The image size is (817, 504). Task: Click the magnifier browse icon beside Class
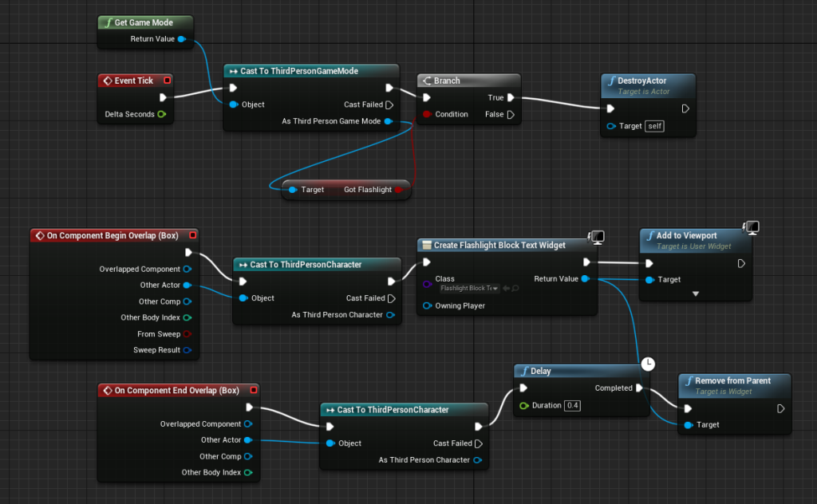(x=515, y=288)
